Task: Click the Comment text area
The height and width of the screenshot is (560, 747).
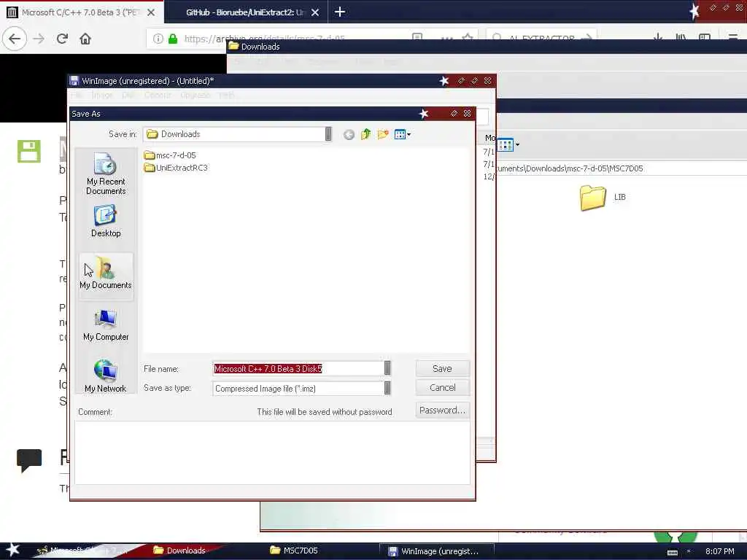Action: point(272,452)
